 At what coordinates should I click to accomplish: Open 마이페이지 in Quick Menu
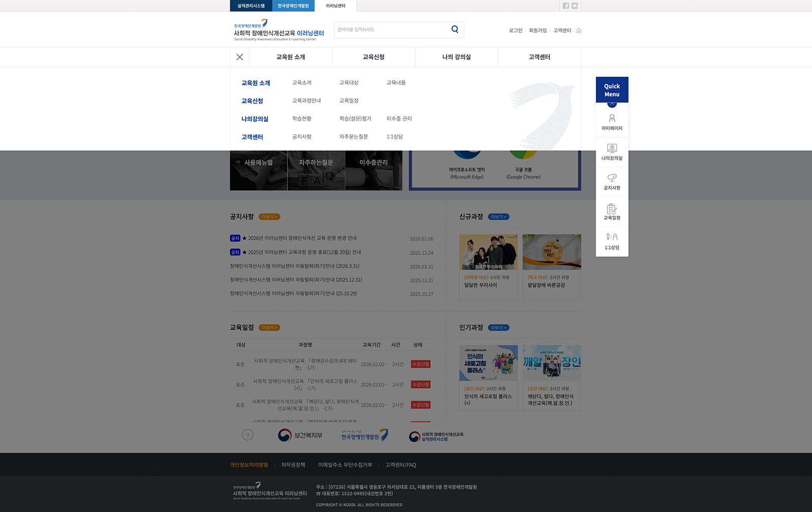612,122
